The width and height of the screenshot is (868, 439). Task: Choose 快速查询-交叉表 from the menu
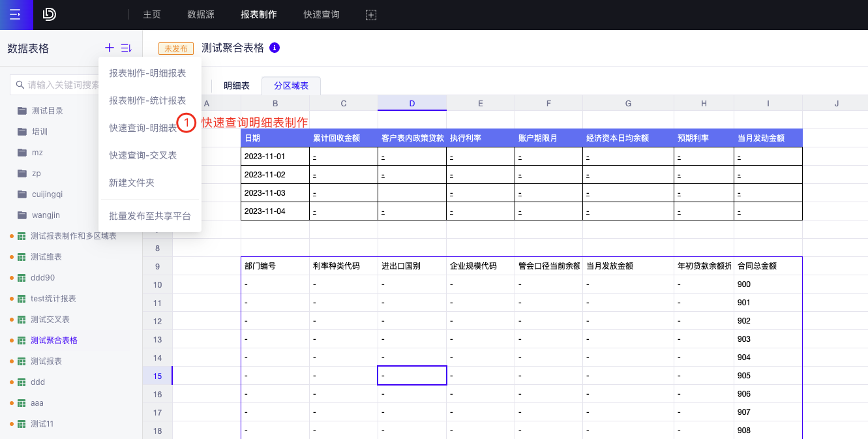click(x=143, y=155)
